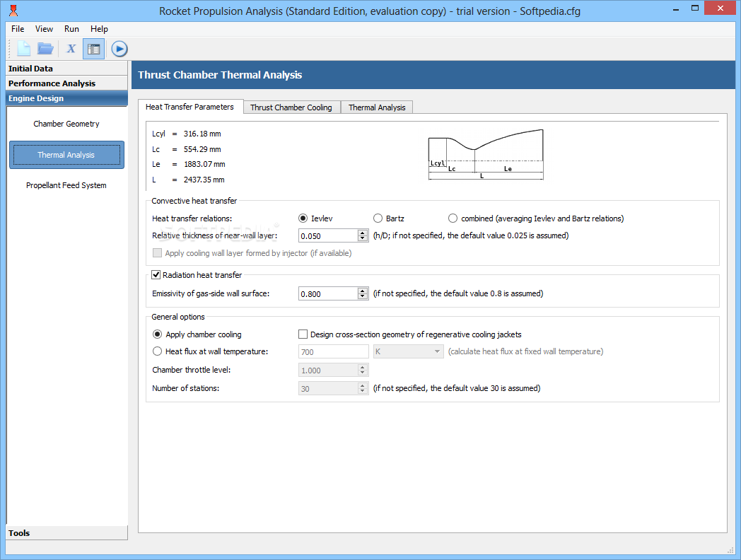Click the rocket app icon in title bar
The height and width of the screenshot is (560, 741).
13,11
